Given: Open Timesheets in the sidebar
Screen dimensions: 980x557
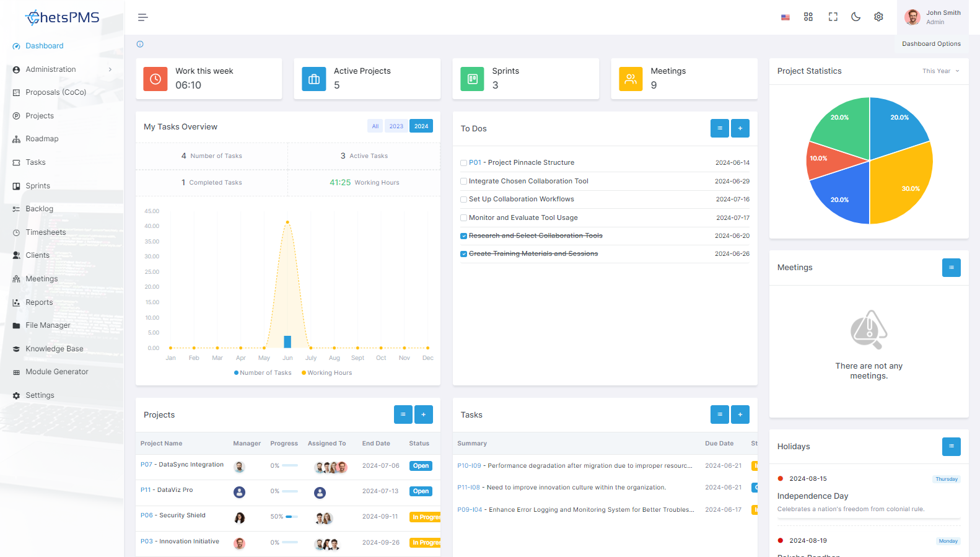Looking at the screenshot, I should pos(45,232).
